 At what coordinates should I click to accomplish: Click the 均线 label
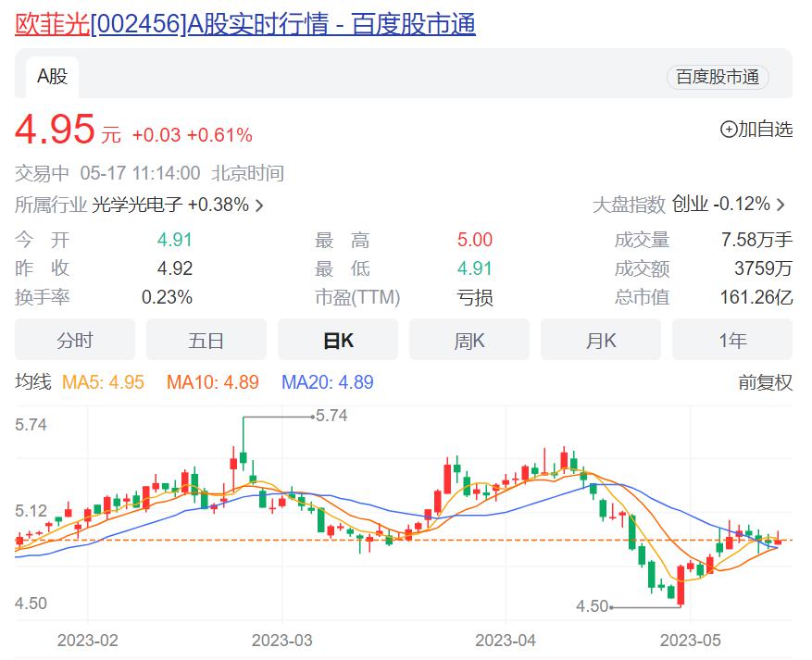[x=33, y=382]
